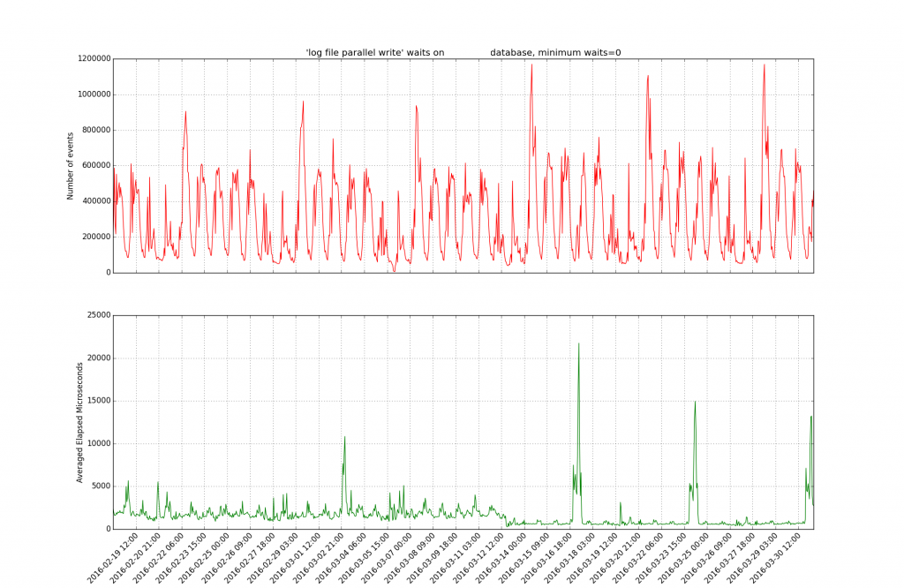Click the 10000 y-axis tick label
This screenshot has height=588, width=904.
click(96, 443)
